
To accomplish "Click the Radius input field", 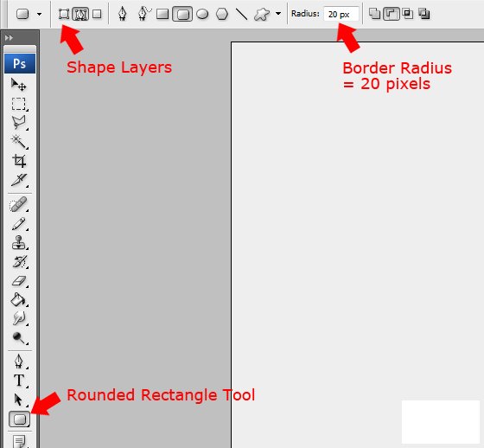I will [341, 14].
